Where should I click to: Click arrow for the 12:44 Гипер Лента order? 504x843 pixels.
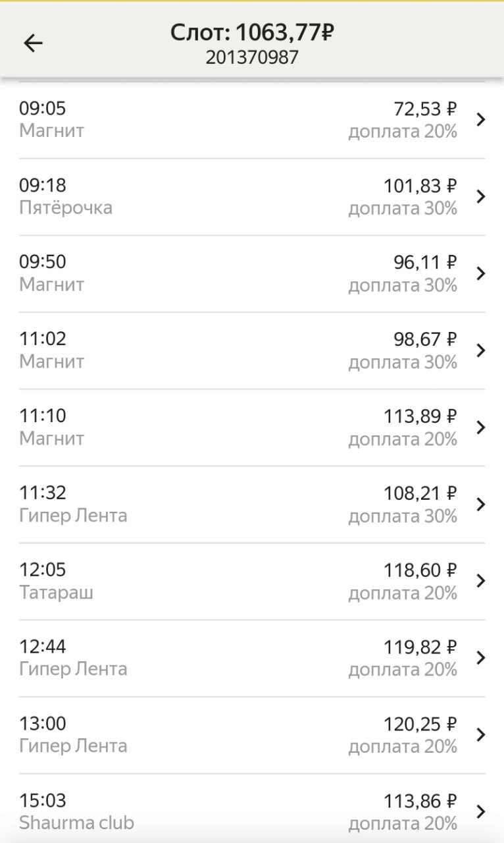coord(481,658)
